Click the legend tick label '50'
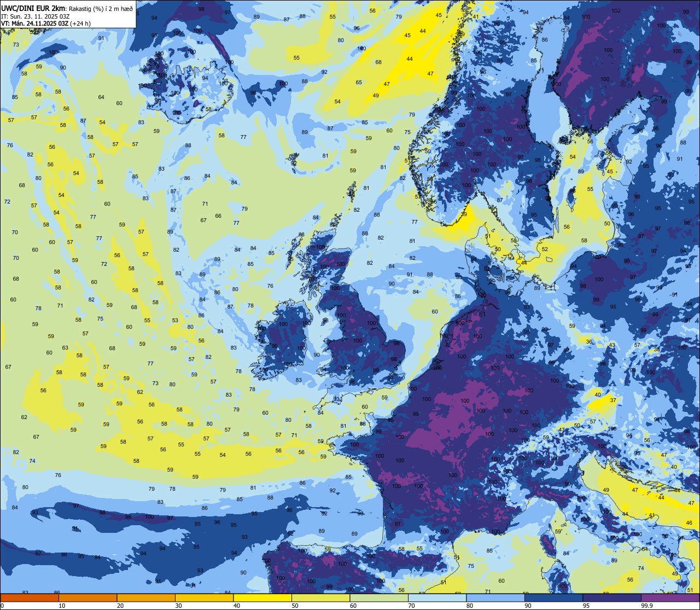The image size is (700, 610). 295,606
